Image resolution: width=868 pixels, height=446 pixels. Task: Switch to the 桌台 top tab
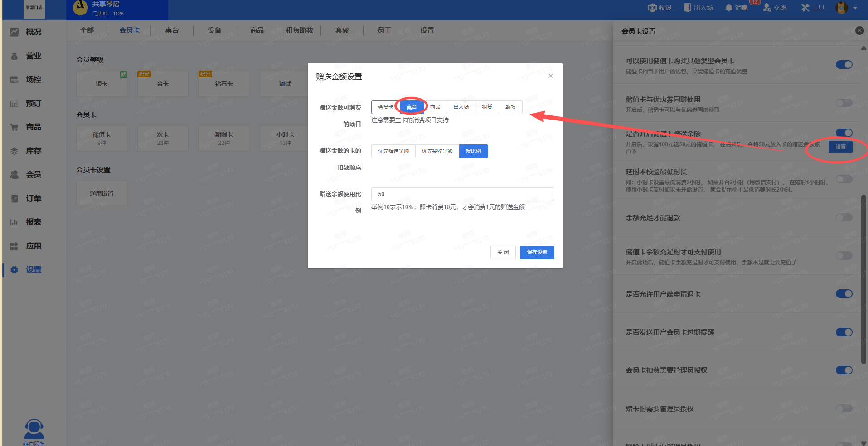[172, 30]
